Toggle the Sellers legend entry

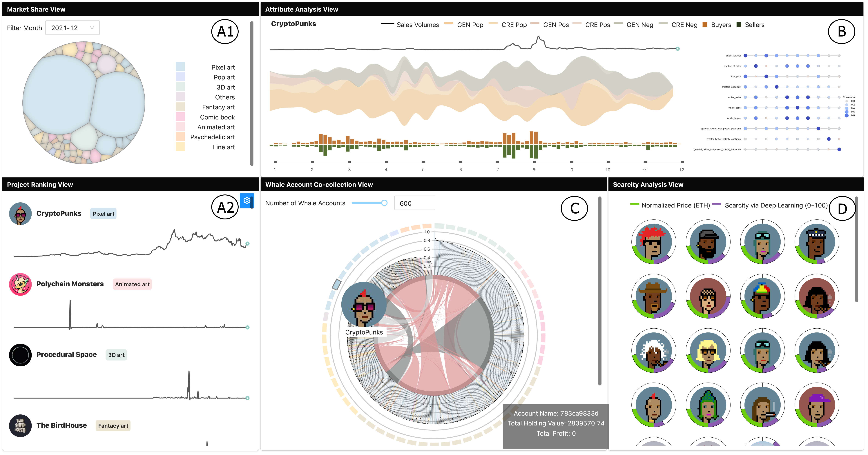pos(750,25)
